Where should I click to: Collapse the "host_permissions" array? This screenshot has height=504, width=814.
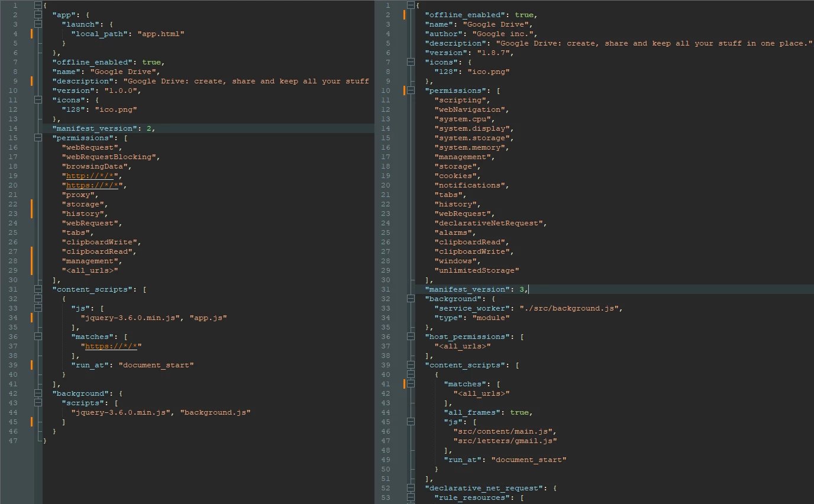pyautogui.click(x=411, y=337)
